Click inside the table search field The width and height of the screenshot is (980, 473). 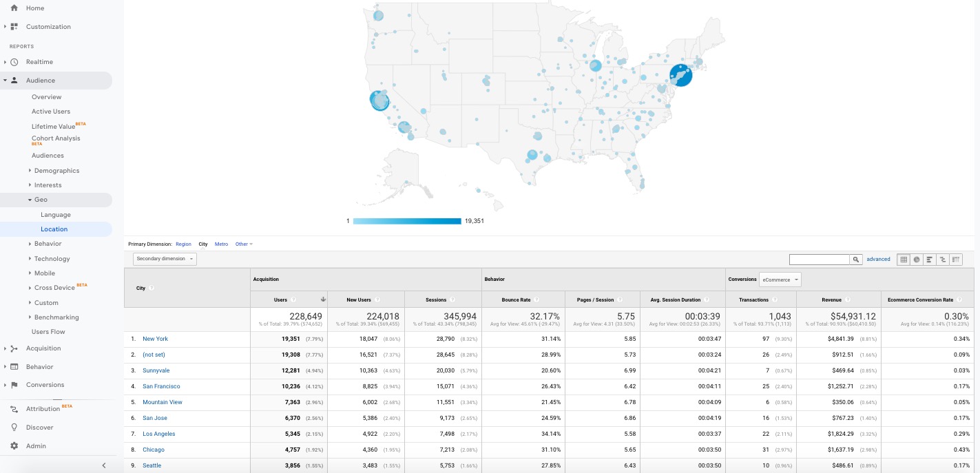coord(820,260)
